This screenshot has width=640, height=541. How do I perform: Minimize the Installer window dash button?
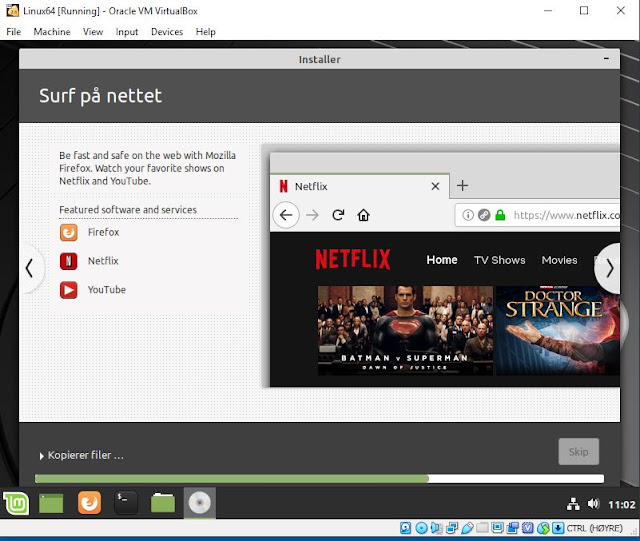[x=607, y=59]
